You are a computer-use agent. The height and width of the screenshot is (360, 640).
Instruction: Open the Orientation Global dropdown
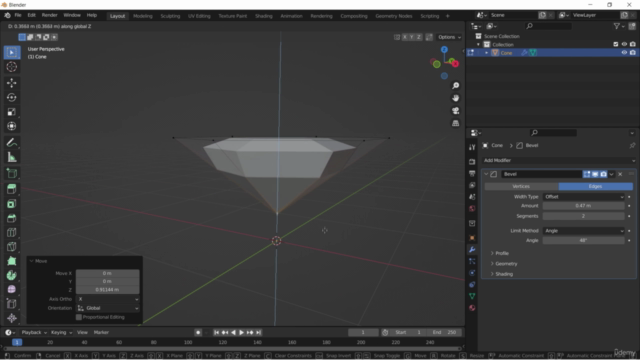point(108,308)
